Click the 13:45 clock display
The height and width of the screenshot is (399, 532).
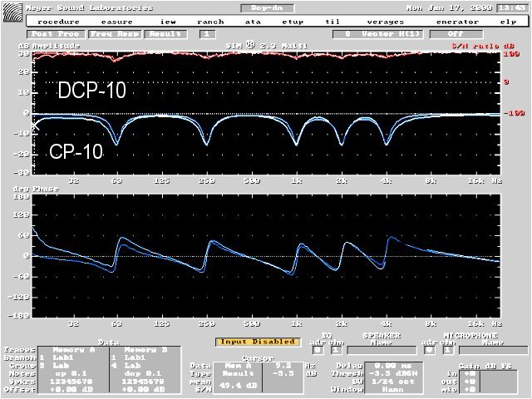coord(512,7)
